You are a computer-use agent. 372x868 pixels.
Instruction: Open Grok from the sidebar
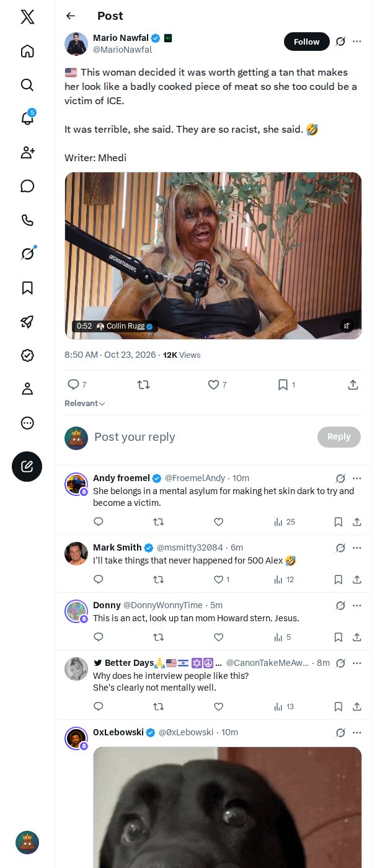[x=27, y=254]
